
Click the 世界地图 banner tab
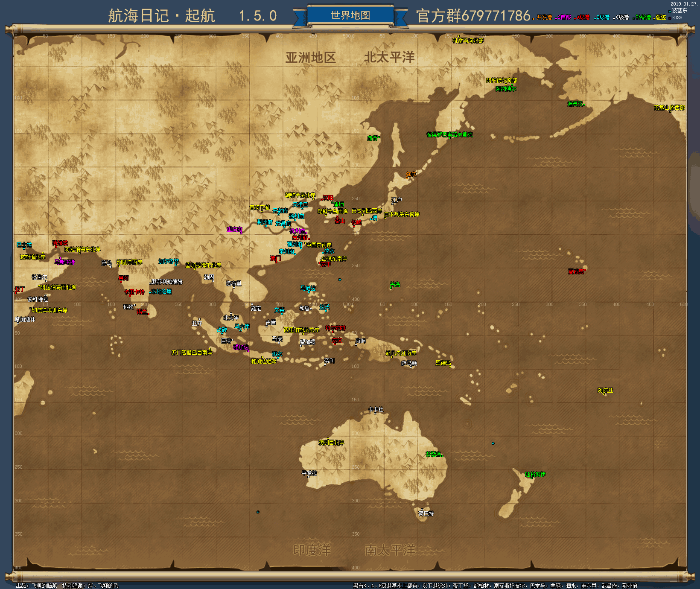click(350, 15)
